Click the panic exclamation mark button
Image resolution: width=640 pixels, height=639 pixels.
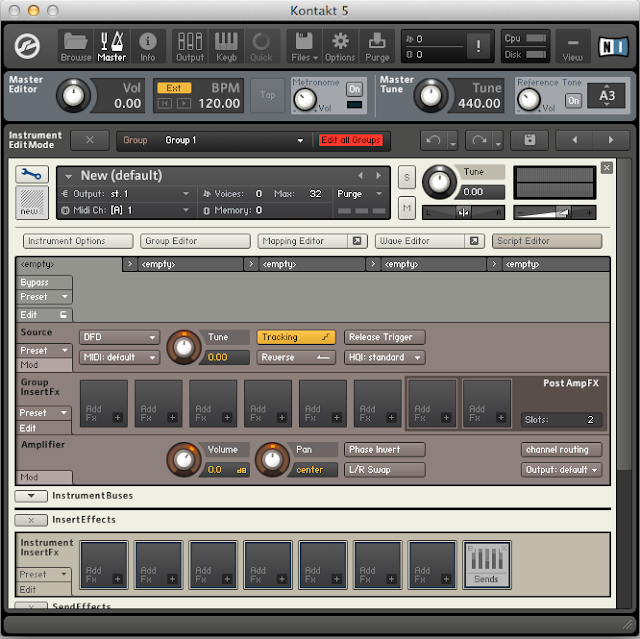(x=478, y=46)
